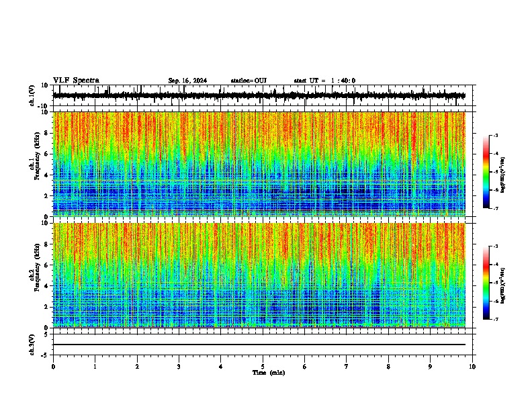Click the "Time (min)" axis label
The image size is (532, 411).
[269, 373]
